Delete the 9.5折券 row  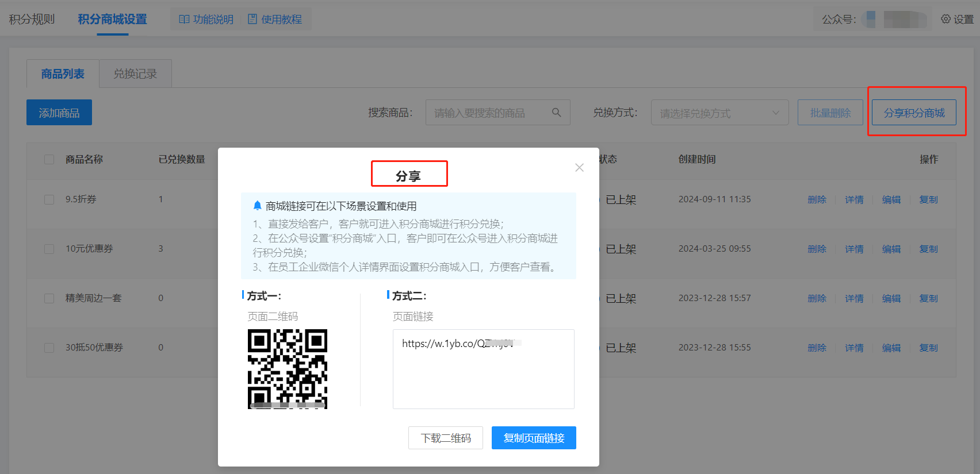pos(817,199)
